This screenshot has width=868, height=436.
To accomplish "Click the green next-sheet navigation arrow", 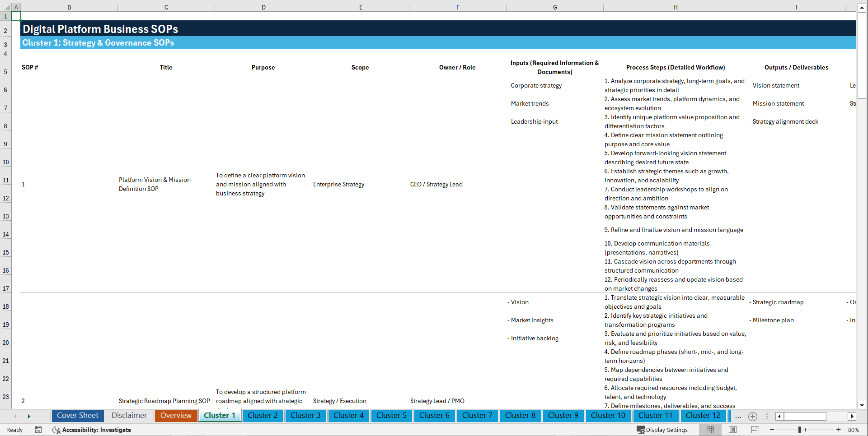I will point(29,416).
